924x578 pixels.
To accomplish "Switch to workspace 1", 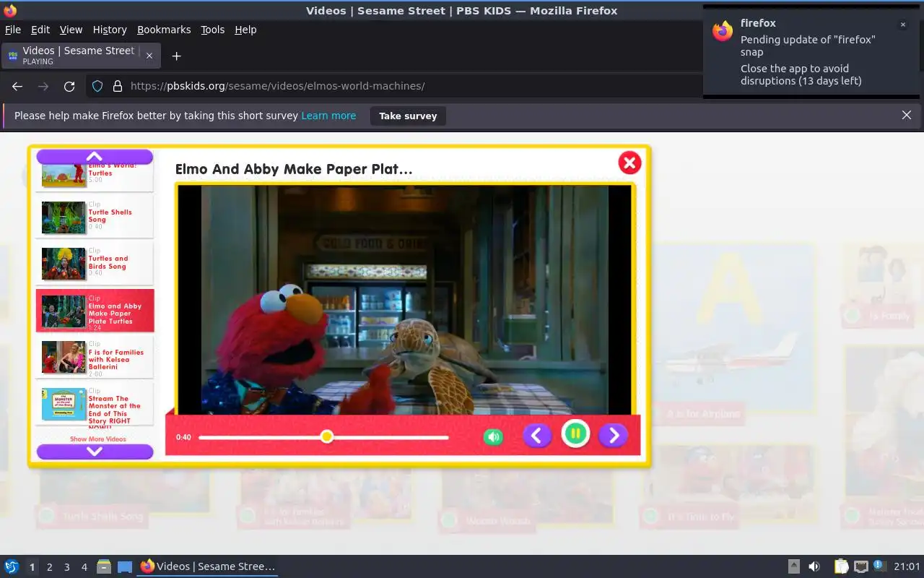I will (x=32, y=567).
